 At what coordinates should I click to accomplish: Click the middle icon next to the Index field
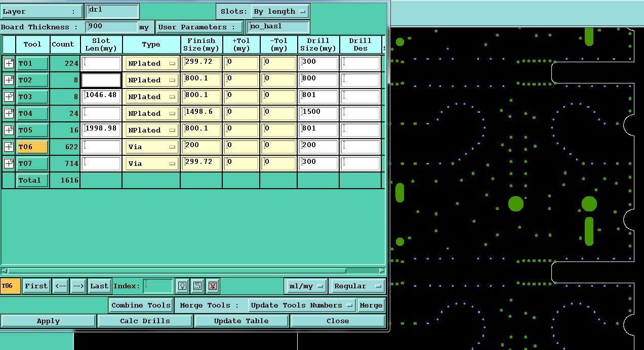pyautogui.click(x=197, y=286)
